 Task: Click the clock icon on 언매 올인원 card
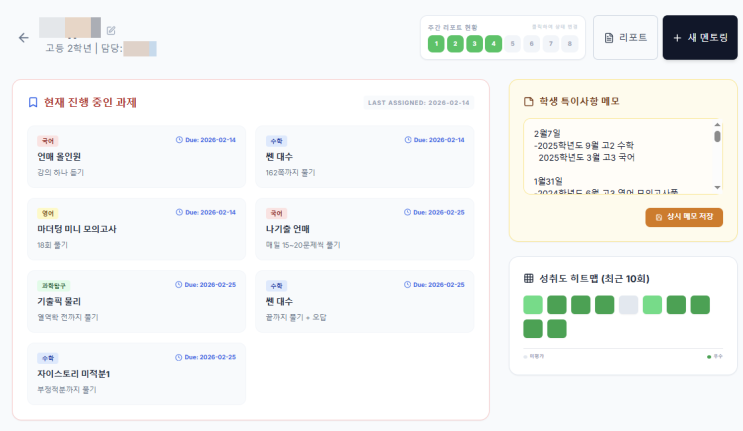click(x=179, y=140)
